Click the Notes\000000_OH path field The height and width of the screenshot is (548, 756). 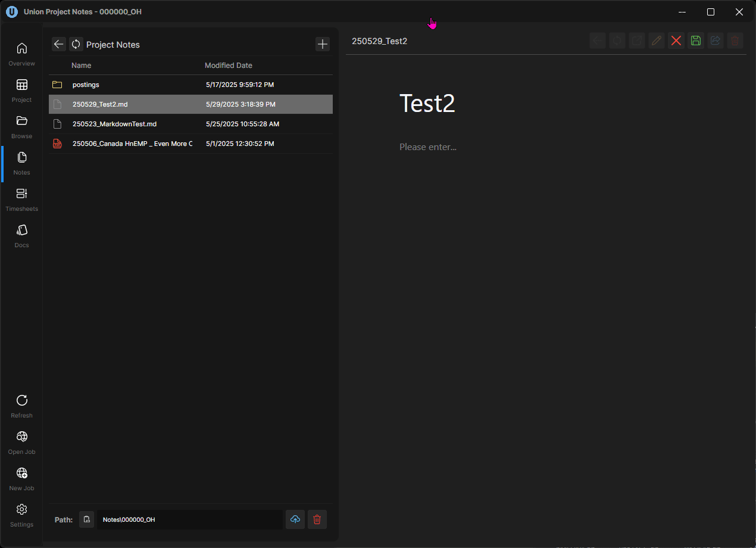(189, 519)
